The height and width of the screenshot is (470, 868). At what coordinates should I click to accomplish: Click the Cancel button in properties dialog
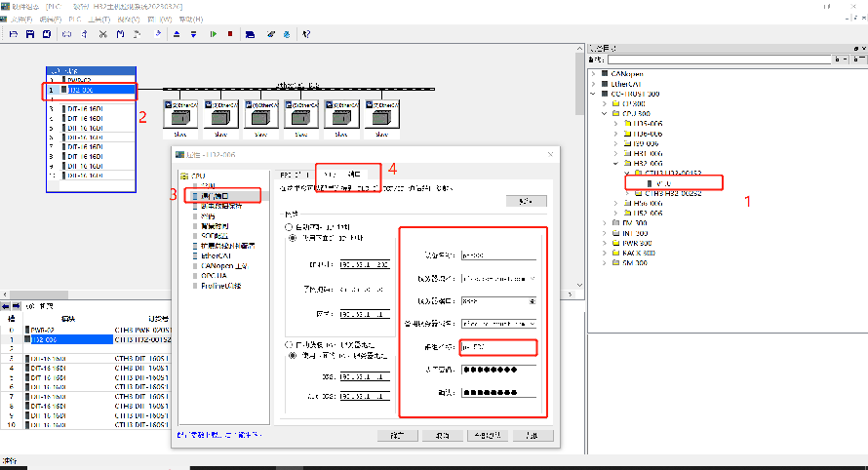pos(442,435)
